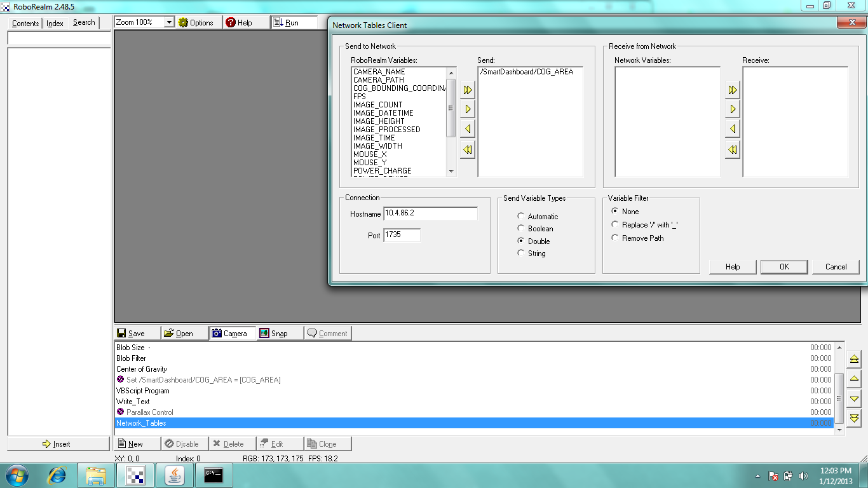
Task: Click the Hostname input field
Action: pyautogui.click(x=430, y=213)
